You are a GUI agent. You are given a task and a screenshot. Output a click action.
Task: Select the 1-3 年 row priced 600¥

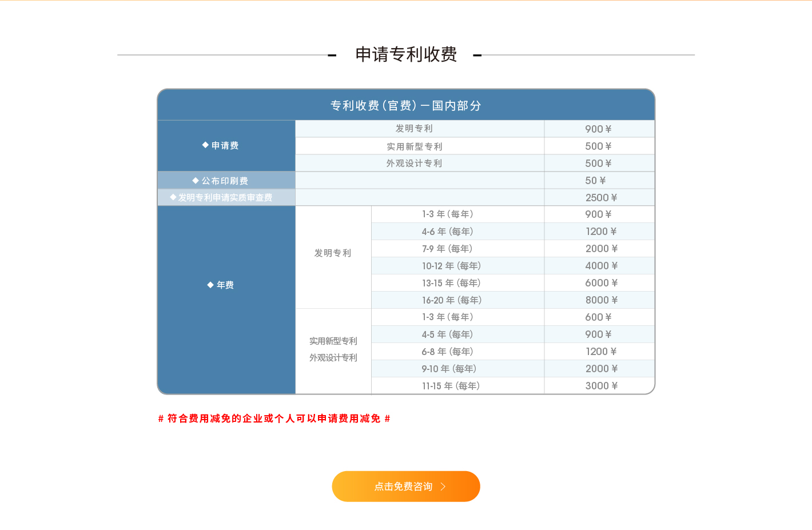(448, 317)
